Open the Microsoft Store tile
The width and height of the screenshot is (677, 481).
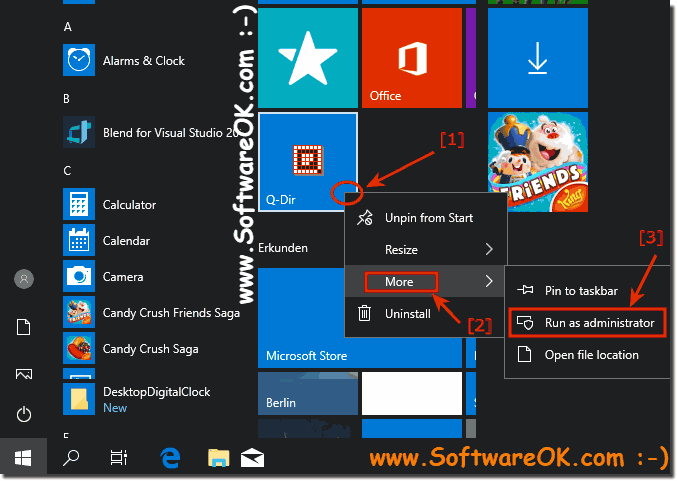(360, 318)
